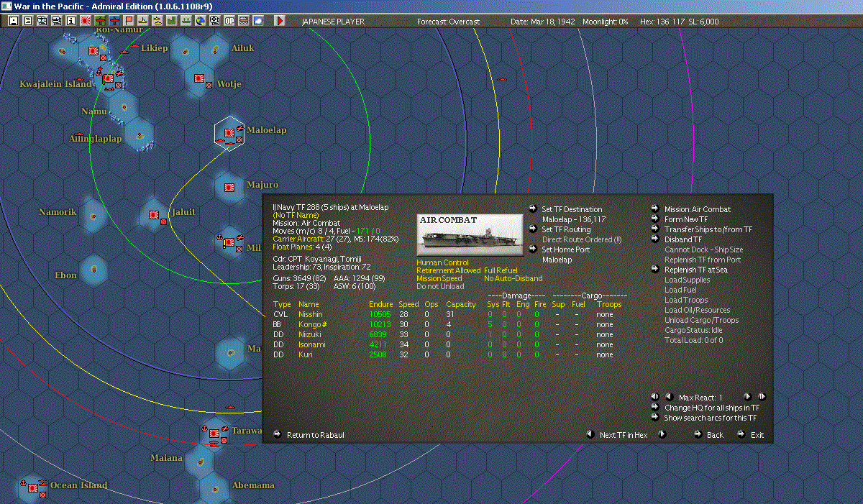Click the red rising sun flag toolbar icon
Image resolution: width=863 pixels, height=504 pixels.
click(x=85, y=21)
